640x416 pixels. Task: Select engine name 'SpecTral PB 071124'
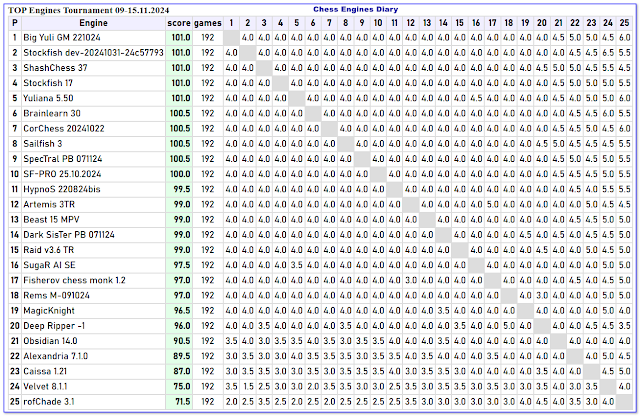63,159
